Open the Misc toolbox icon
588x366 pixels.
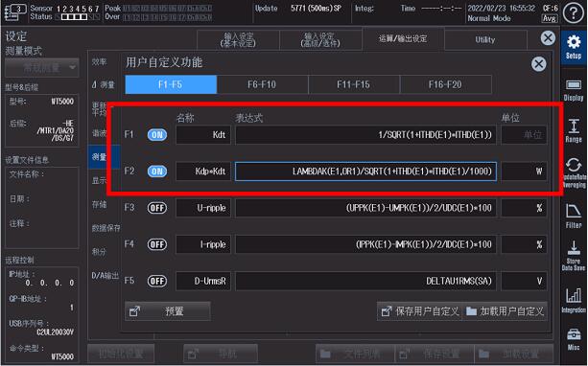[x=574, y=339]
